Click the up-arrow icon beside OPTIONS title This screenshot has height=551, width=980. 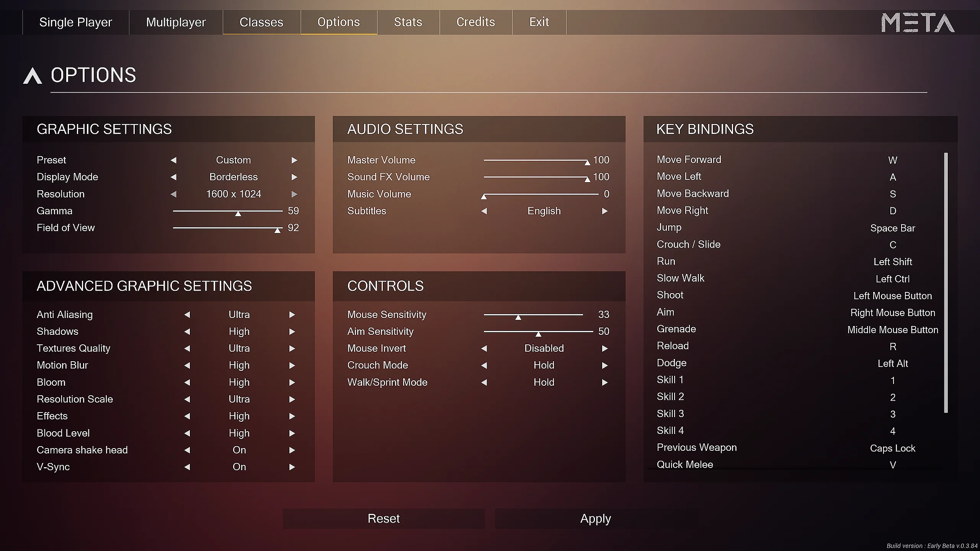pos(33,75)
